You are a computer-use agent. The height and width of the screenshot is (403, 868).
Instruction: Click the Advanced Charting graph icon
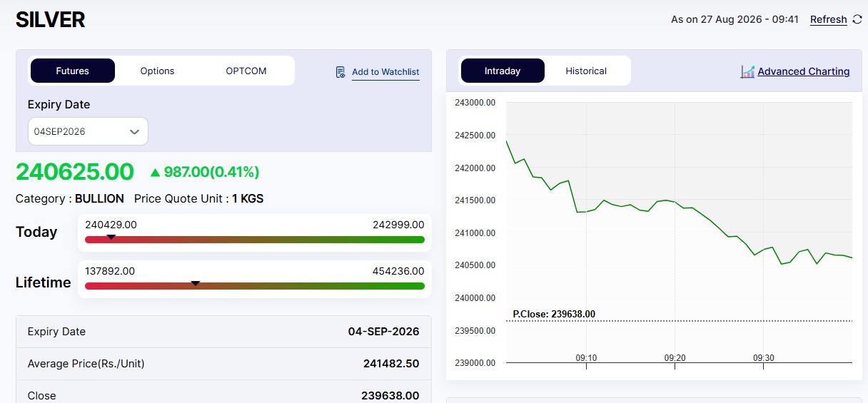pyautogui.click(x=747, y=71)
